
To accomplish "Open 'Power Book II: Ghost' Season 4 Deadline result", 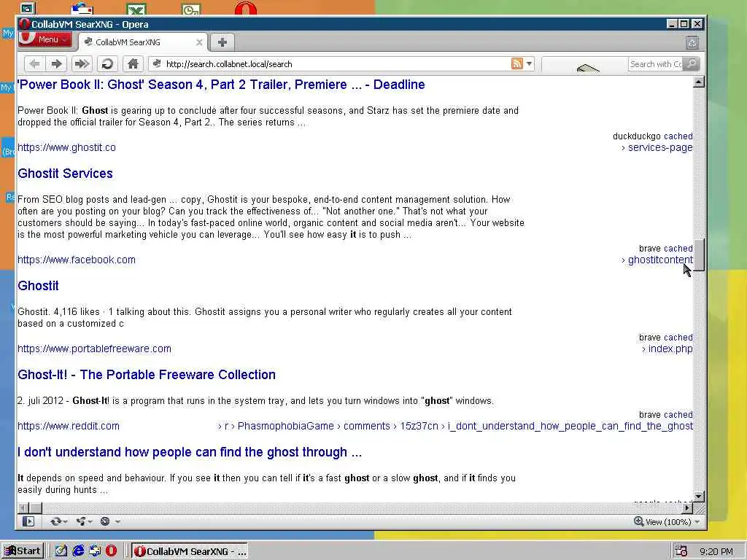I will tap(221, 85).
